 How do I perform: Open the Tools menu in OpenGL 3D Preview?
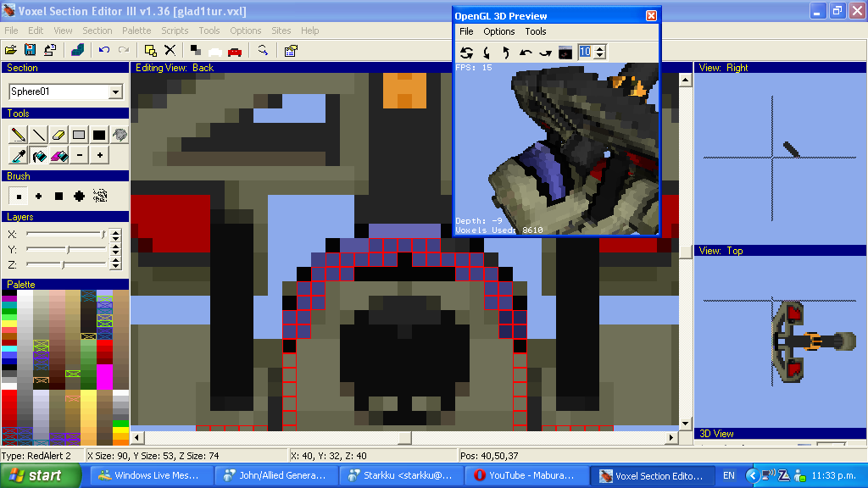click(536, 31)
